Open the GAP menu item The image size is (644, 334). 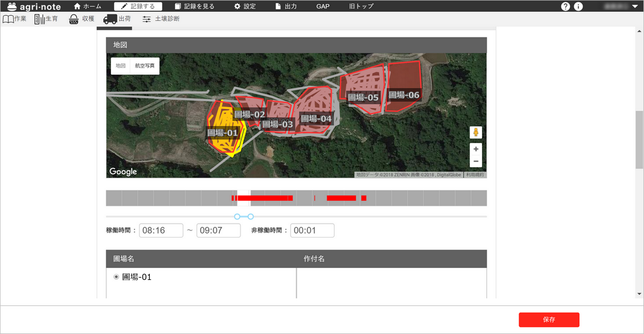pyautogui.click(x=323, y=6)
